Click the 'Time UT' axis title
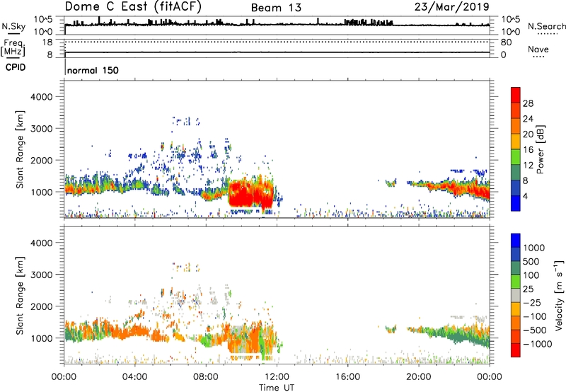 point(277,388)
